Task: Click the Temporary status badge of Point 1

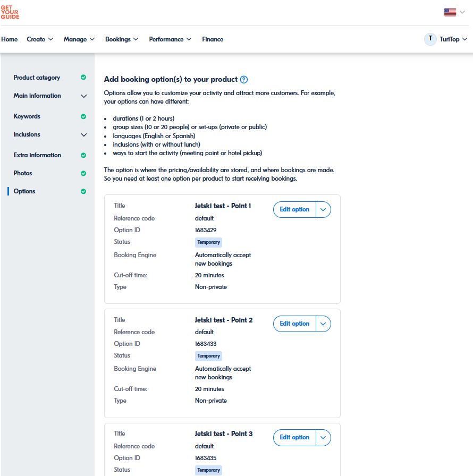Action: 208,242
